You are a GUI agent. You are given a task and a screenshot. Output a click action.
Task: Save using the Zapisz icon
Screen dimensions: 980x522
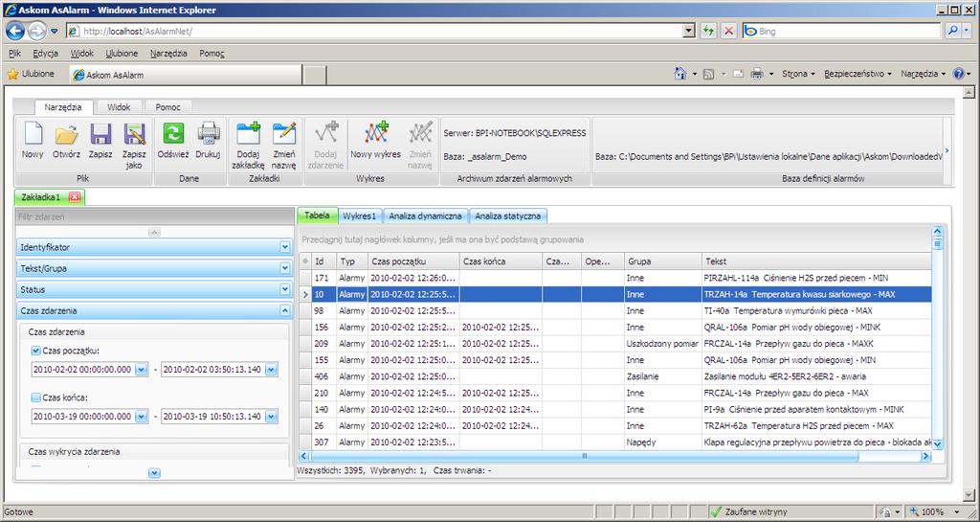100,134
